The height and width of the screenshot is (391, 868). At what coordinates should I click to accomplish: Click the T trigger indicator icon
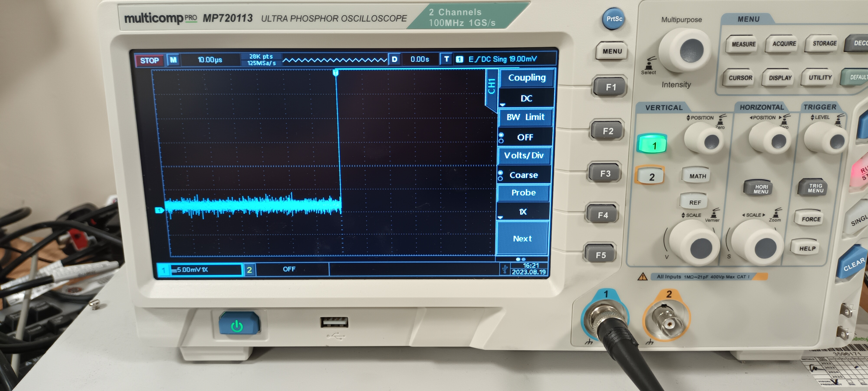446,59
